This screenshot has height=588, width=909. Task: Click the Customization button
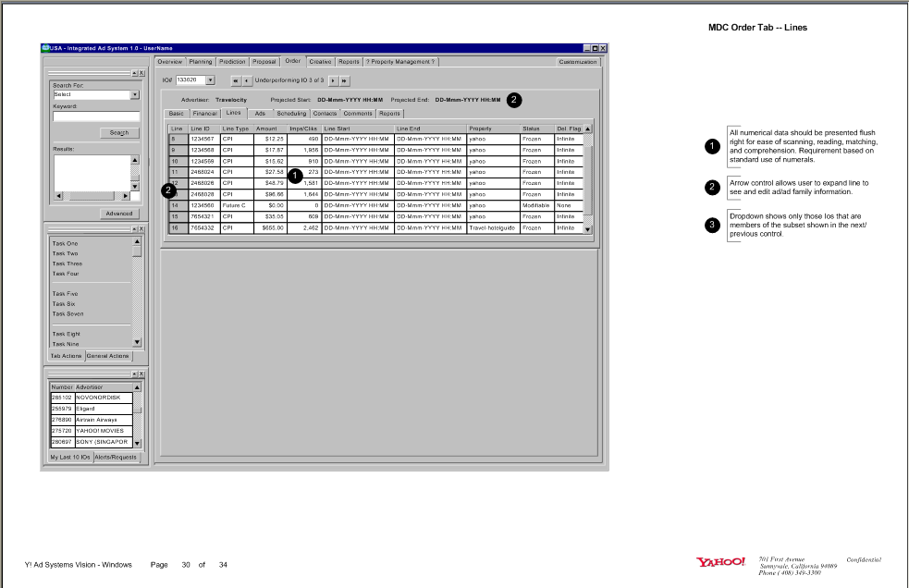click(577, 61)
